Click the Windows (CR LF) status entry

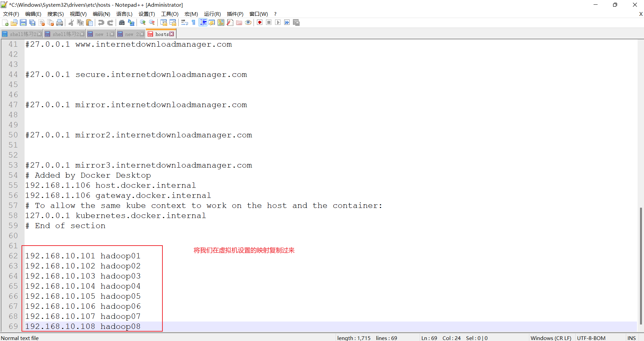(551, 338)
